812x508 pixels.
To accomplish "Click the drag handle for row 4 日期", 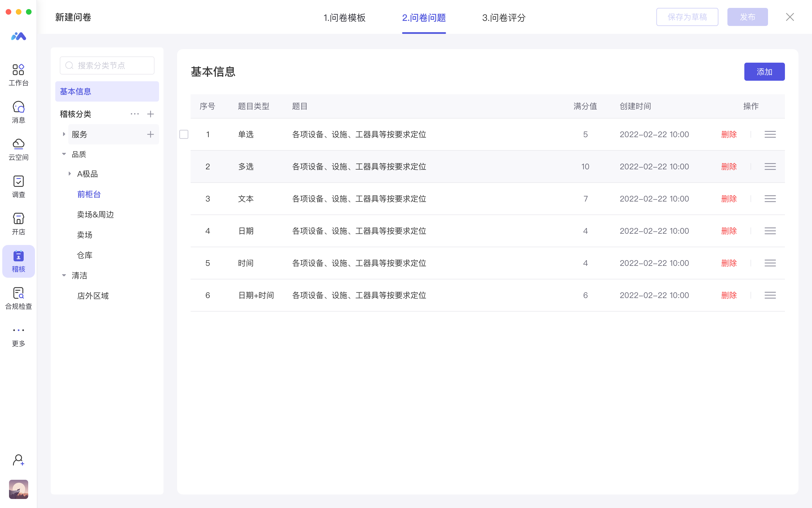I will coord(770,231).
